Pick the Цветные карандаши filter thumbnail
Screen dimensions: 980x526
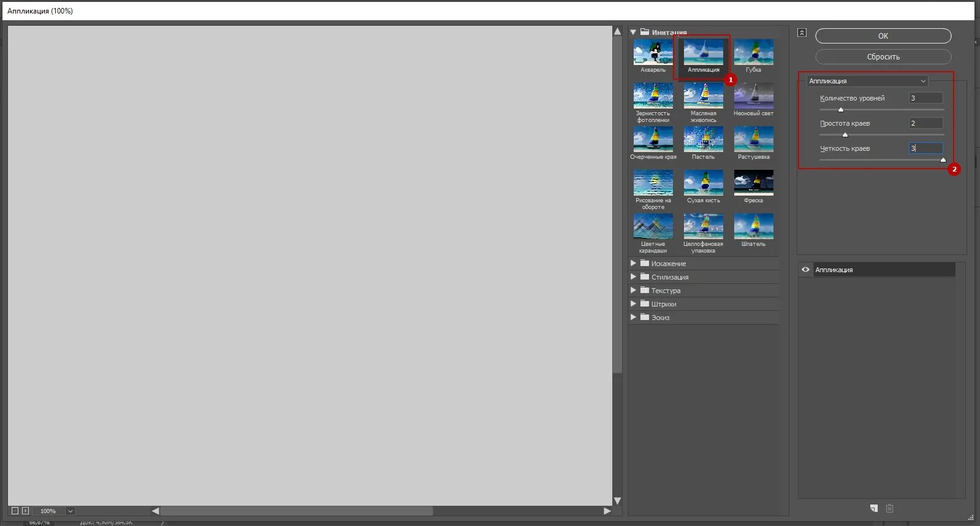[653, 226]
